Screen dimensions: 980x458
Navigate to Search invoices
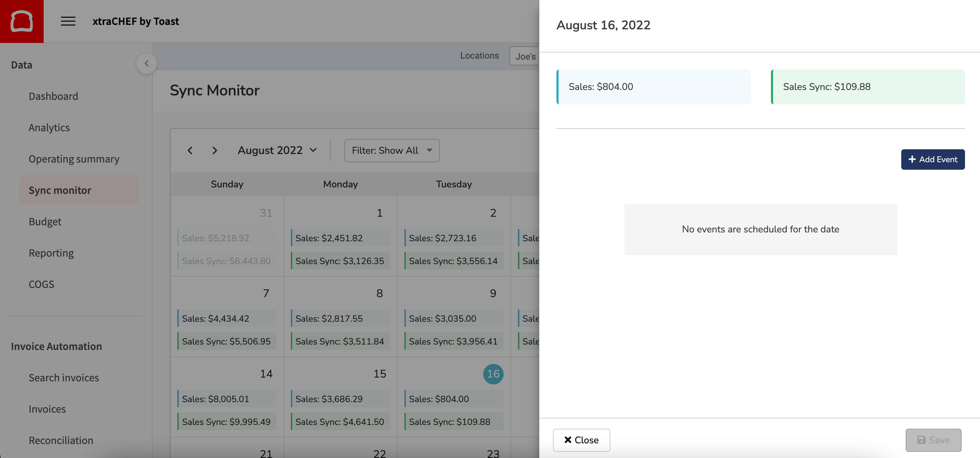coord(63,378)
